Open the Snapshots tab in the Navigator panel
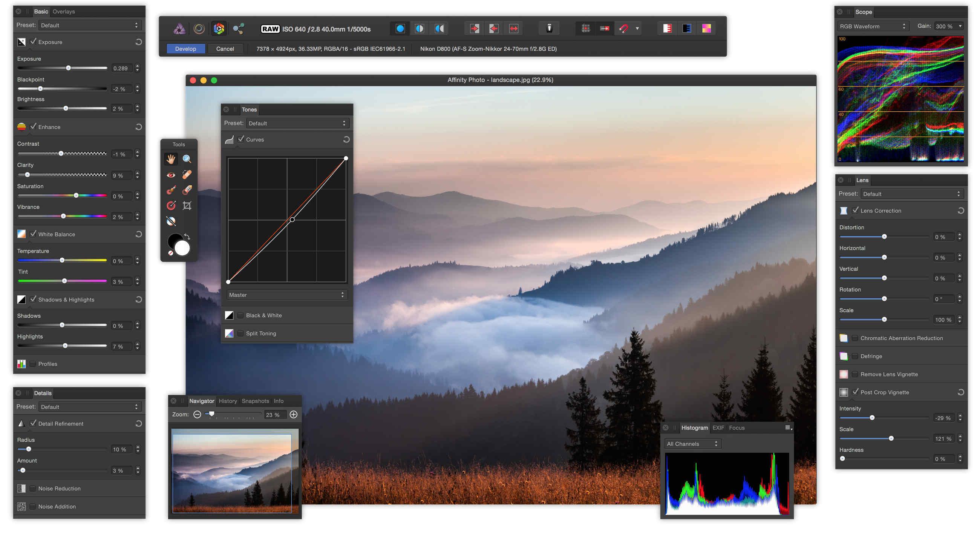The image size is (980, 535). coord(255,401)
